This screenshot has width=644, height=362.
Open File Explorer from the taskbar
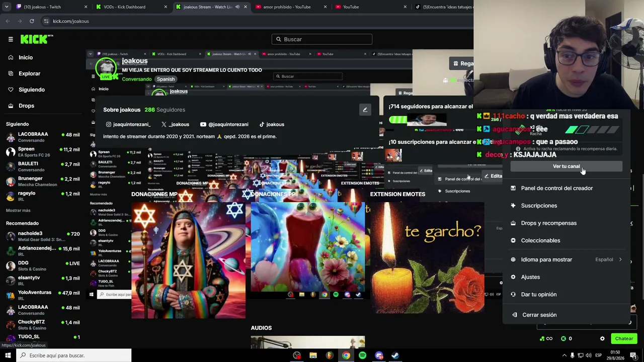[x=313, y=355]
